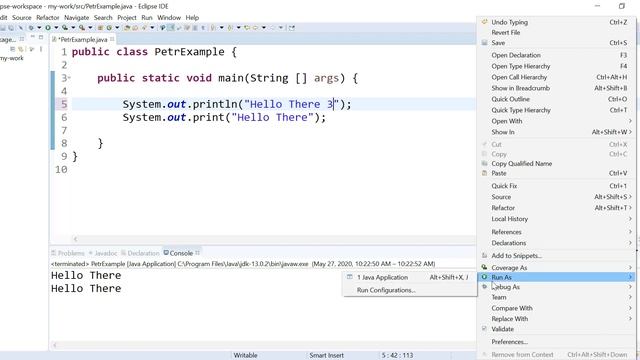Open the Coverage launch dropdown arrow
The width and height of the screenshot is (640, 360).
click(x=73, y=28)
